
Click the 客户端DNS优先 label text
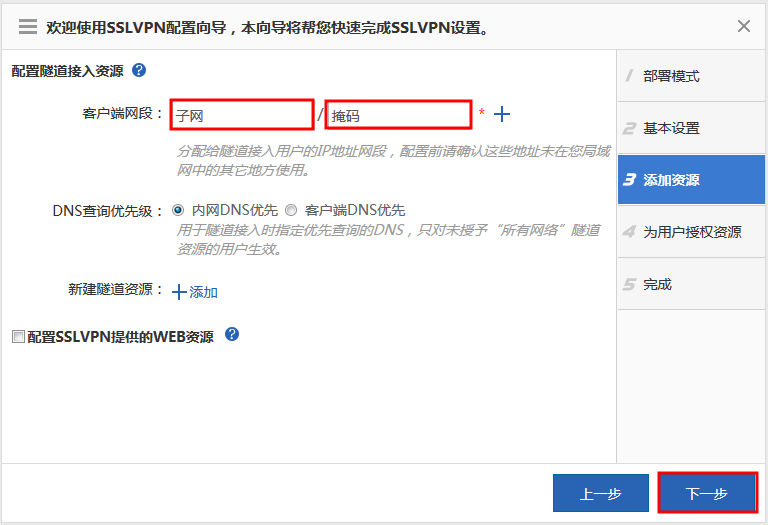click(355, 210)
